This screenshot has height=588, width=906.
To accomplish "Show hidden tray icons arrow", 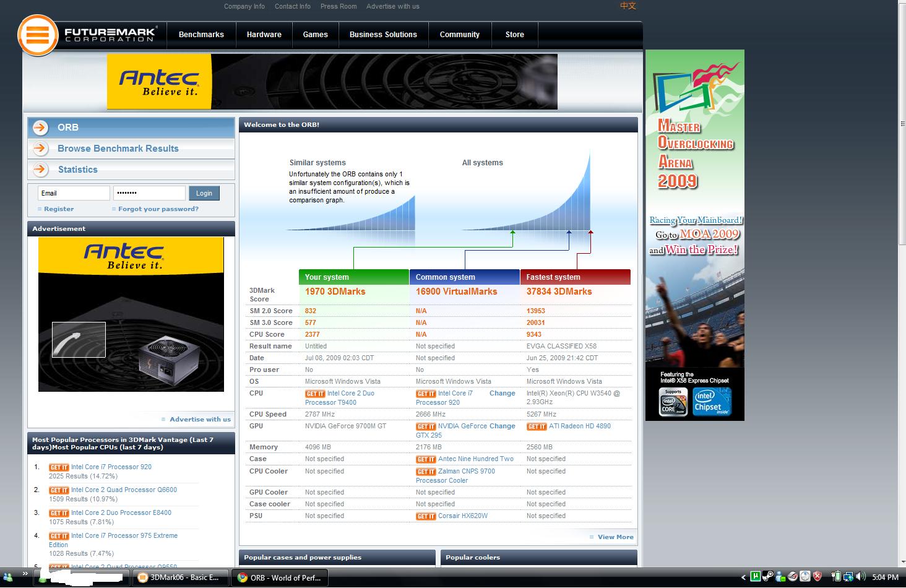I will pyautogui.click(x=743, y=577).
